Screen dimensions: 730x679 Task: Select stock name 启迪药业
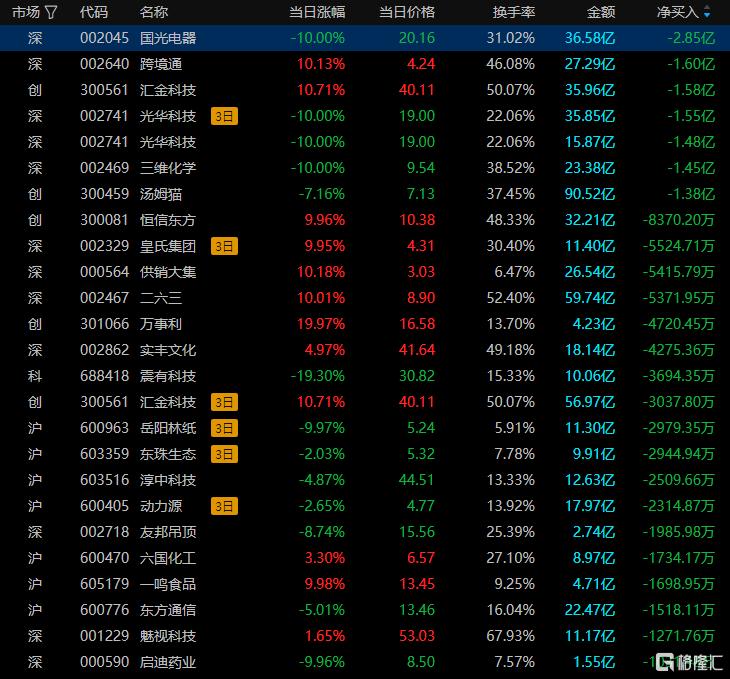pyautogui.click(x=168, y=662)
